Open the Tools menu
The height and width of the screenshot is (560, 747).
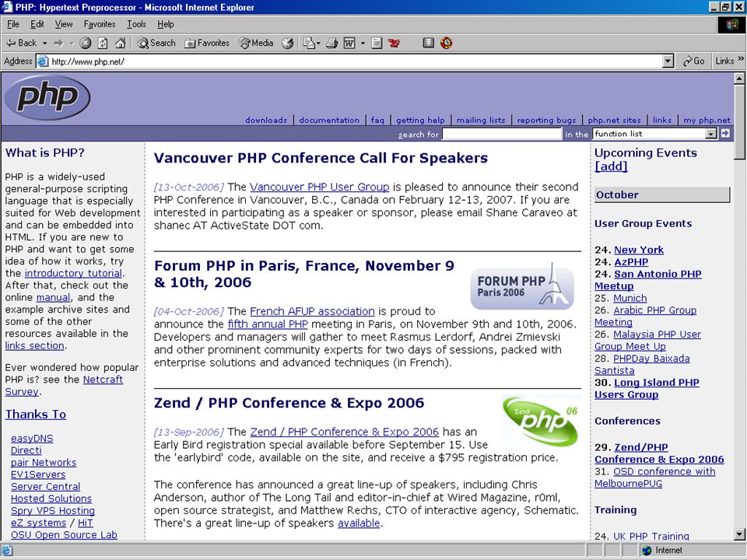pyautogui.click(x=136, y=24)
